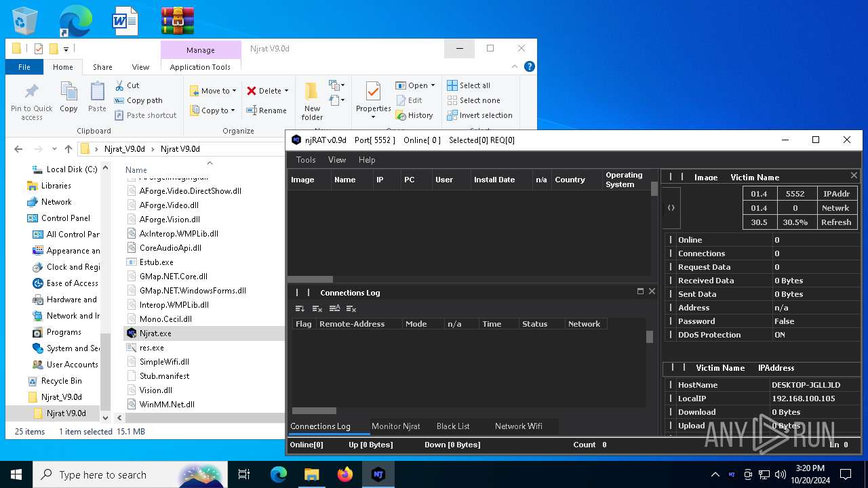The height and width of the screenshot is (488, 868).
Task: Switch to the Monitor Njrat tab
Action: pyautogui.click(x=396, y=426)
